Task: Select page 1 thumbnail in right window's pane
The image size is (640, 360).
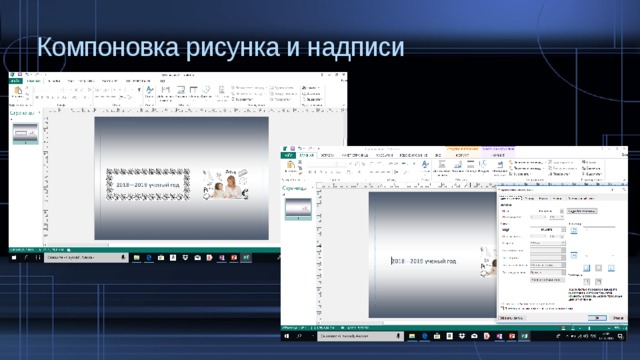Action: (298, 209)
